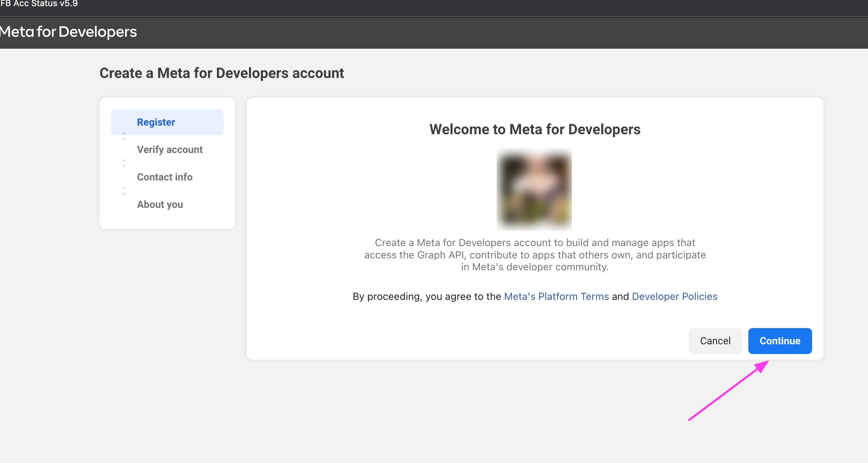
Task: Select the About you step
Action: [160, 205]
